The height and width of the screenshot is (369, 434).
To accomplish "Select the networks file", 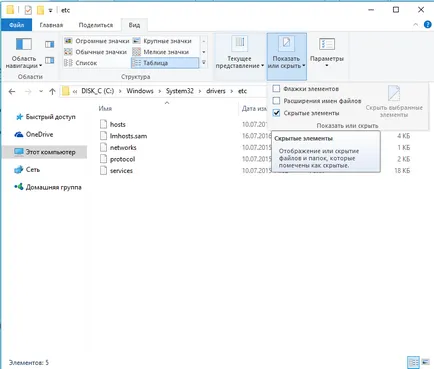I will coord(123,147).
